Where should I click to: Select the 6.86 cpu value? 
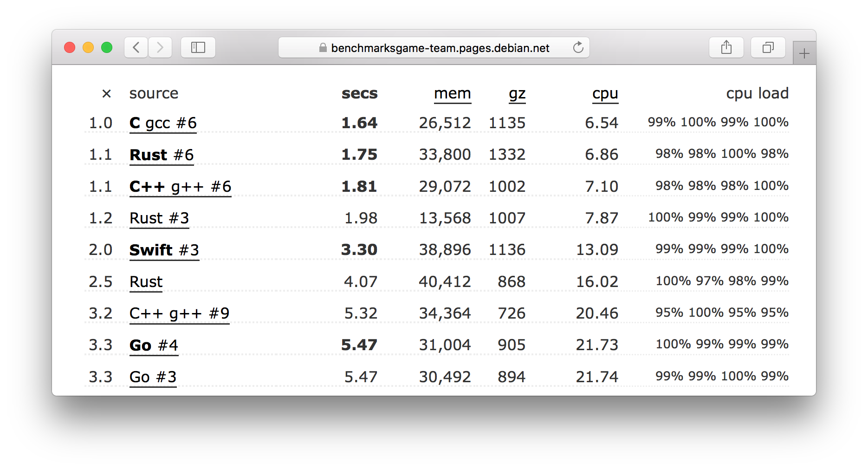pos(602,155)
